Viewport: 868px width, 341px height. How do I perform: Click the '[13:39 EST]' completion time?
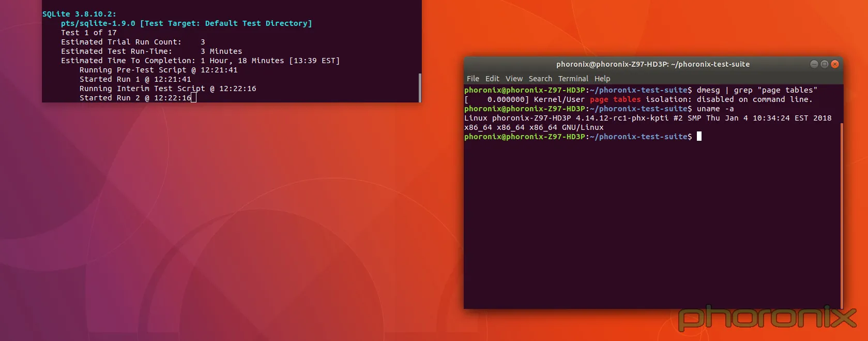314,61
